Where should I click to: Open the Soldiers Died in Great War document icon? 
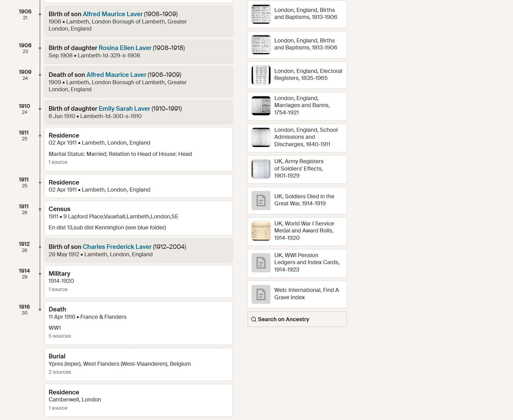[261, 201]
